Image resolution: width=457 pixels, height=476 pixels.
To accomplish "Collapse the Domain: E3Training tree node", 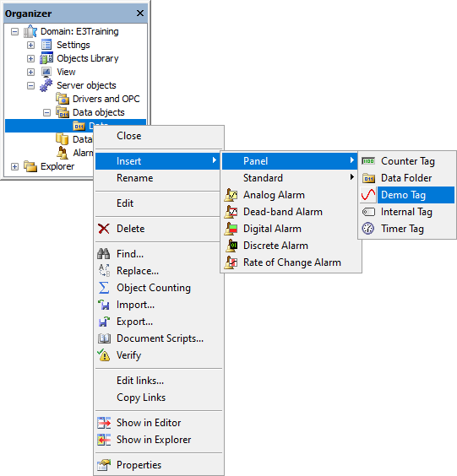I will [x=14, y=31].
